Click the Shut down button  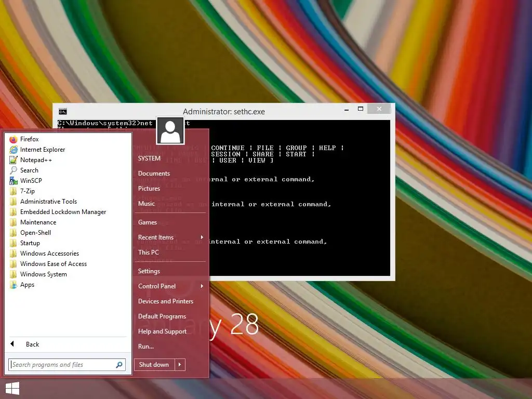pos(154,365)
